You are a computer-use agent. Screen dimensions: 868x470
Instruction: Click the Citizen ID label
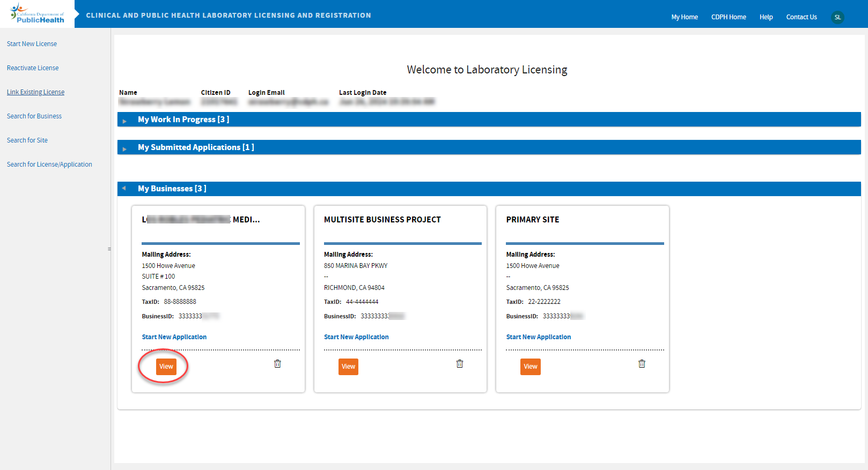(x=216, y=93)
